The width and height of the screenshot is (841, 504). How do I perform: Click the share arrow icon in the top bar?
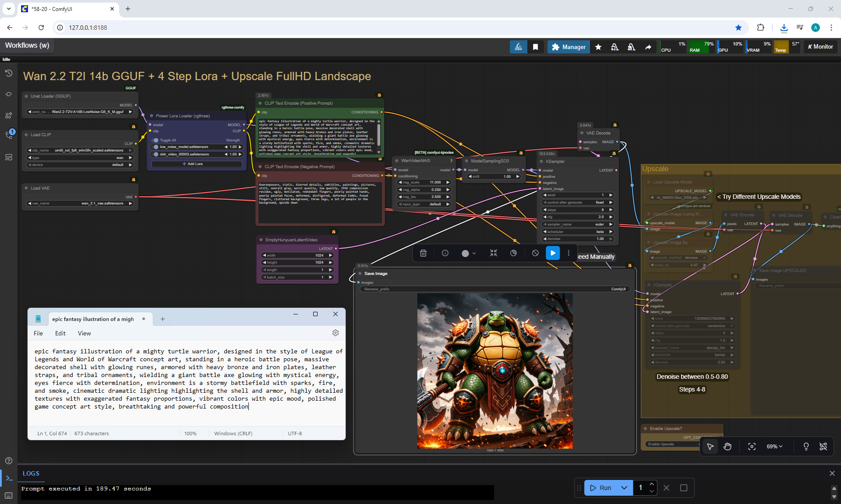pyautogui.click(x=648, y=47)
